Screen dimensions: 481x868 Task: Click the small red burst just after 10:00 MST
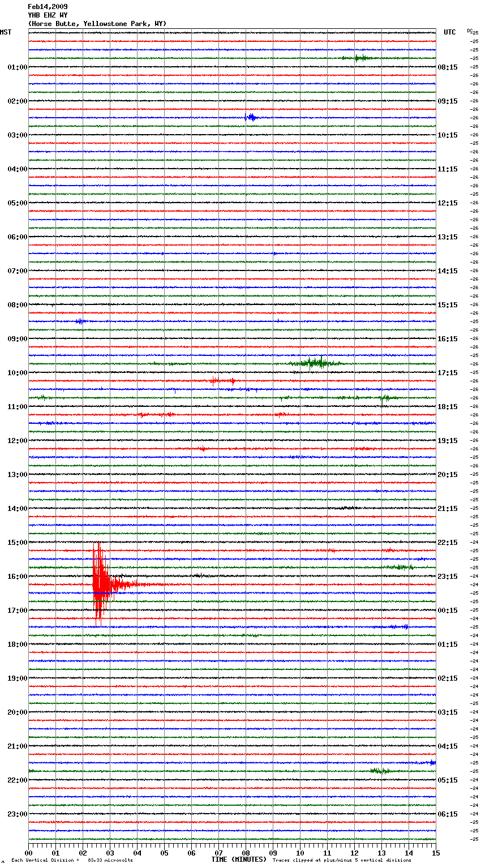[222, 381]
